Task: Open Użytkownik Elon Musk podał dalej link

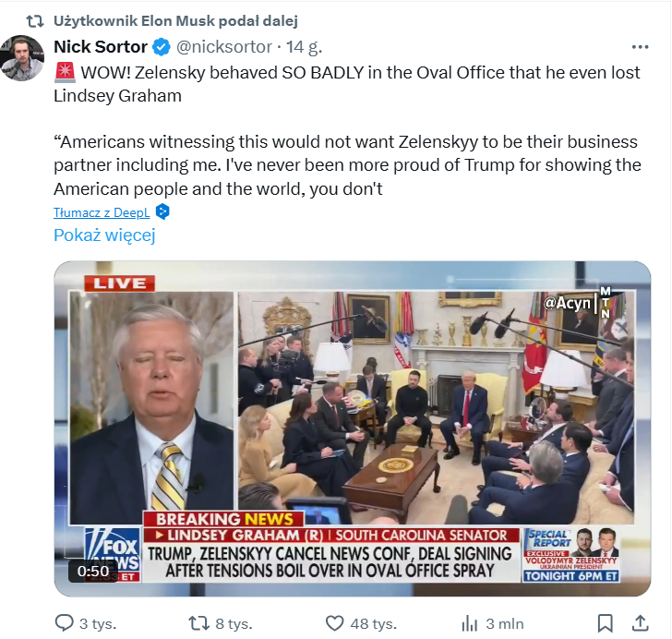Action: tap(175, 20)
